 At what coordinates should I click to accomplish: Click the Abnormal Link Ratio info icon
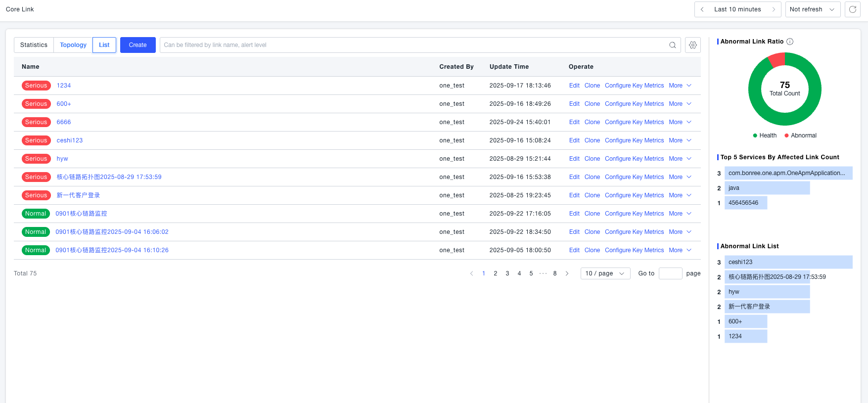(x=790, y=42)
